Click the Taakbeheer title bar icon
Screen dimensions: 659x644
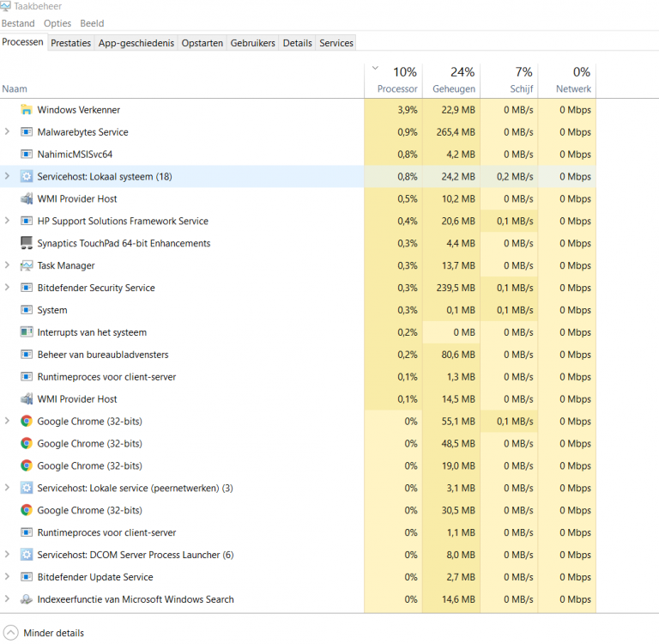(6, 6)
